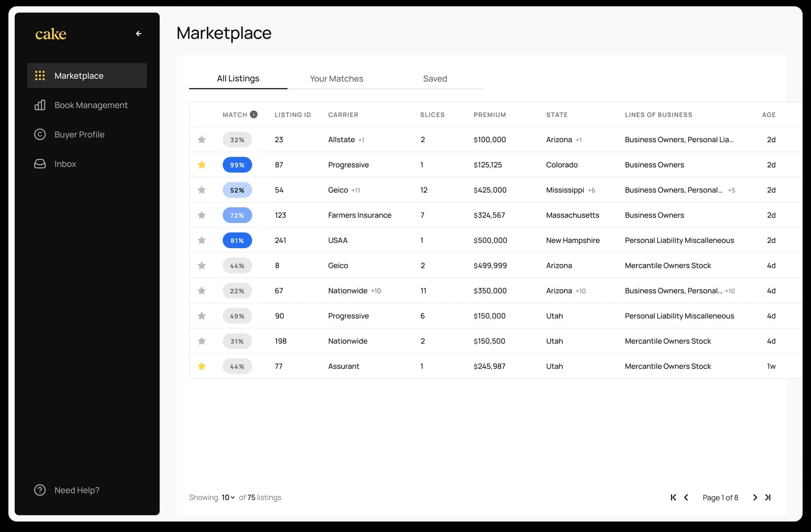Unsave the starred Progressive listing 87
This screenshot has width=811, height=532.
tap(202, 165)
